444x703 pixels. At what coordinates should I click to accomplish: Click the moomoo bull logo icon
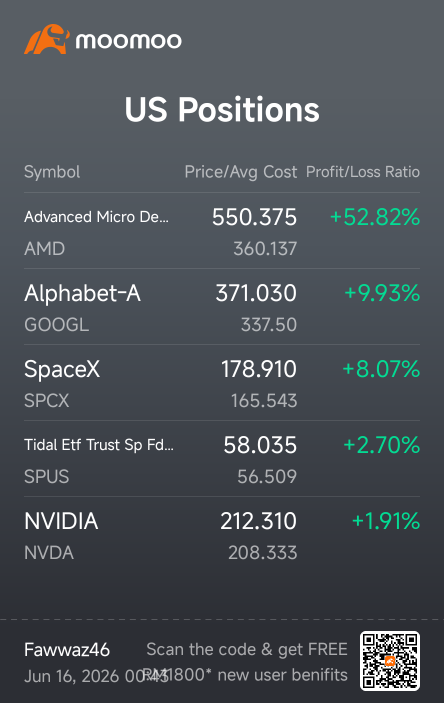pos(47,39)
